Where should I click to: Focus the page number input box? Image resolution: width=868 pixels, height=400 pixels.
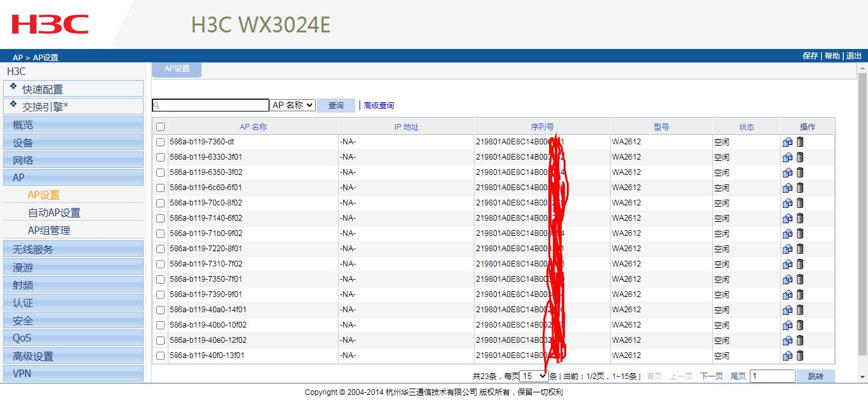(x=773, y=376)
